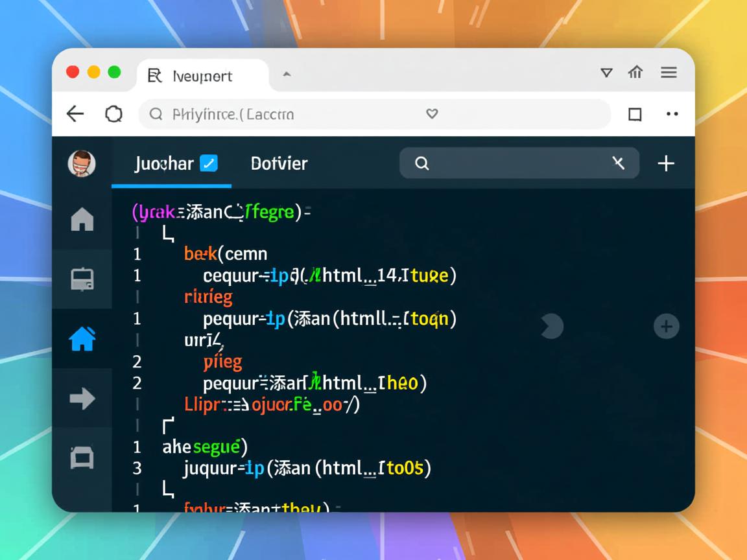Click the right arrow icon in sidebar
The height and width of the screenshot is (560, 747).
click(82, 398)
